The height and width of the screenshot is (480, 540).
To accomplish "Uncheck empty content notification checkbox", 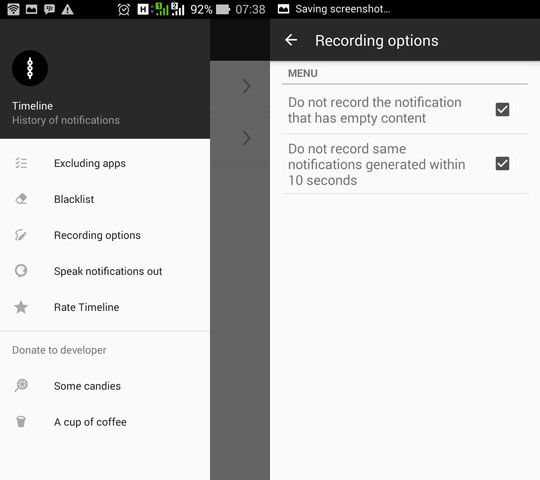I will tap(502, 109).
